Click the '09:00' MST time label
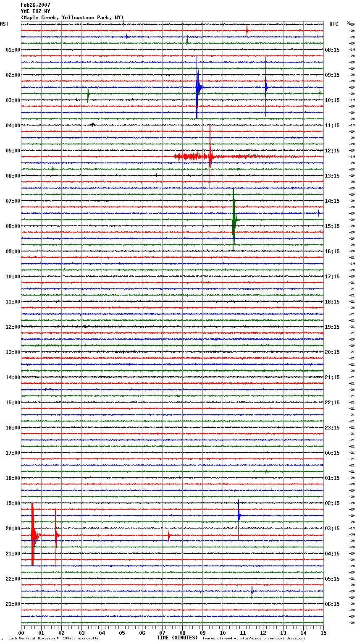The image size is (357, 644). [13, 251]
